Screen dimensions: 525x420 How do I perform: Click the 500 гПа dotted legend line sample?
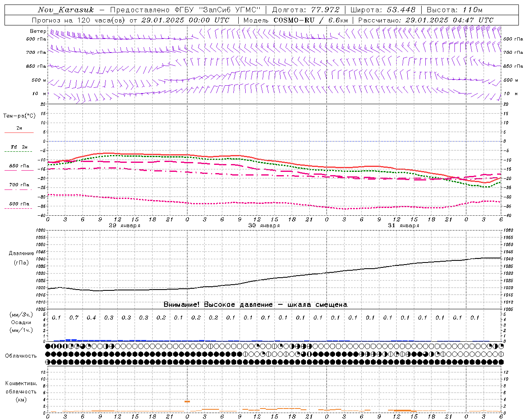point(19,208)
